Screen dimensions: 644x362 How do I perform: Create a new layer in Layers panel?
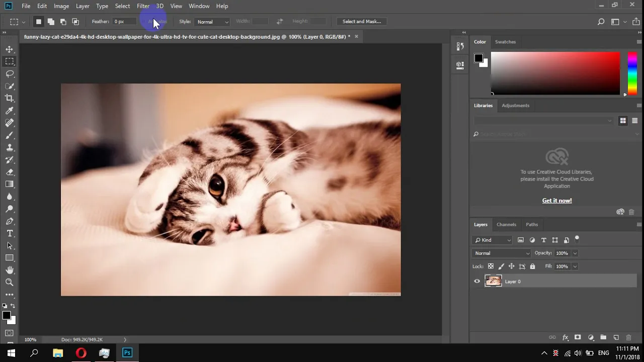[616, 337]
